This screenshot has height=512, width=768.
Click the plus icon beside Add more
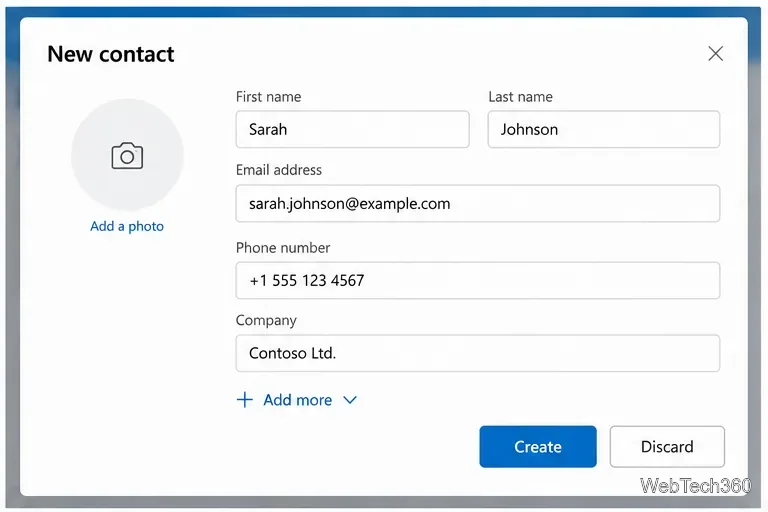coord(244,400)
